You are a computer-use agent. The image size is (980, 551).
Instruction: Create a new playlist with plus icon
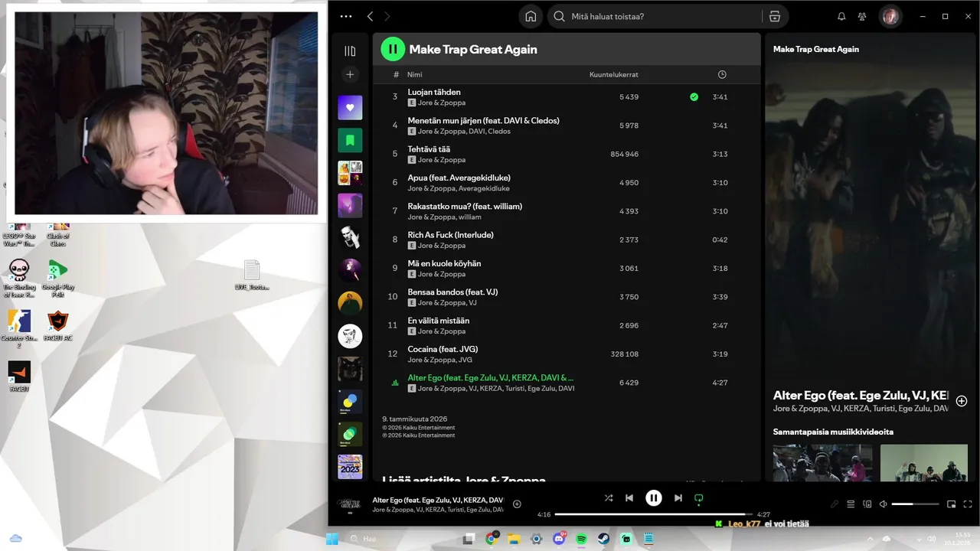350,74
